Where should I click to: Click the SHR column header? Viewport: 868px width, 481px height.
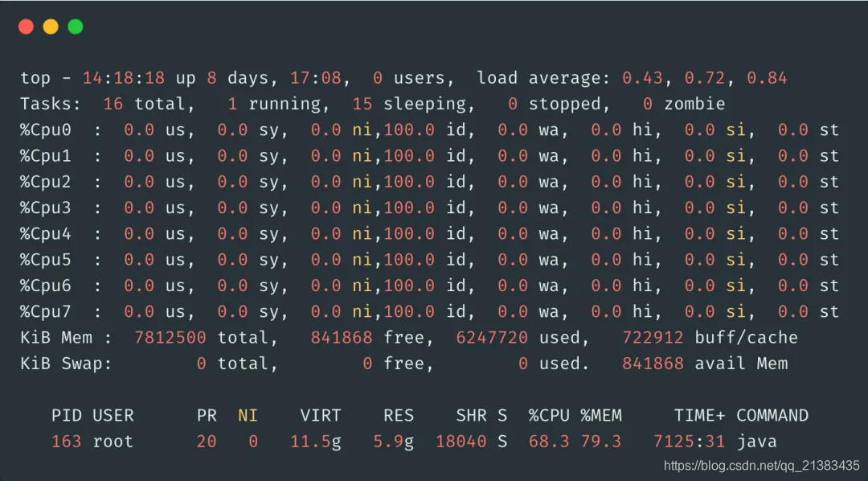tap(471, 416)
